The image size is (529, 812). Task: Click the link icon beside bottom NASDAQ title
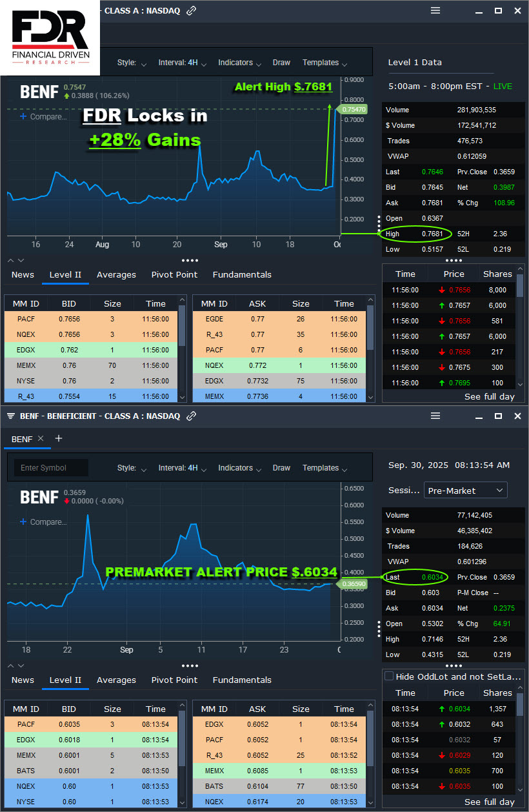pyautogui.click(x=191, y=416)
